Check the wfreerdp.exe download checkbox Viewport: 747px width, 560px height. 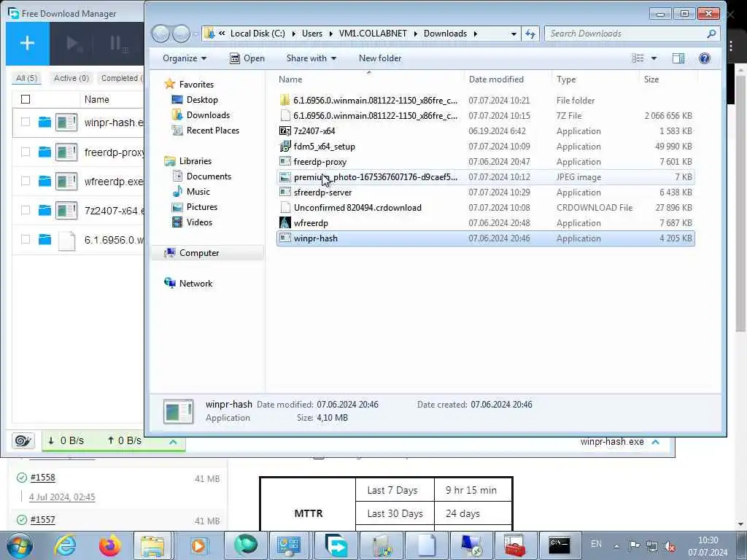[x=26, y=181]
